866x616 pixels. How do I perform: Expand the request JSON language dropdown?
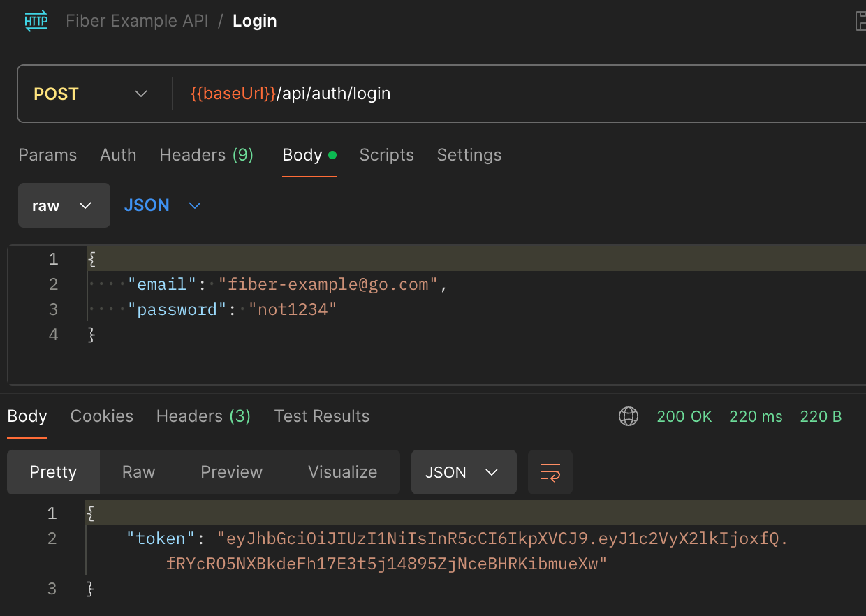(x=163, y=205)
